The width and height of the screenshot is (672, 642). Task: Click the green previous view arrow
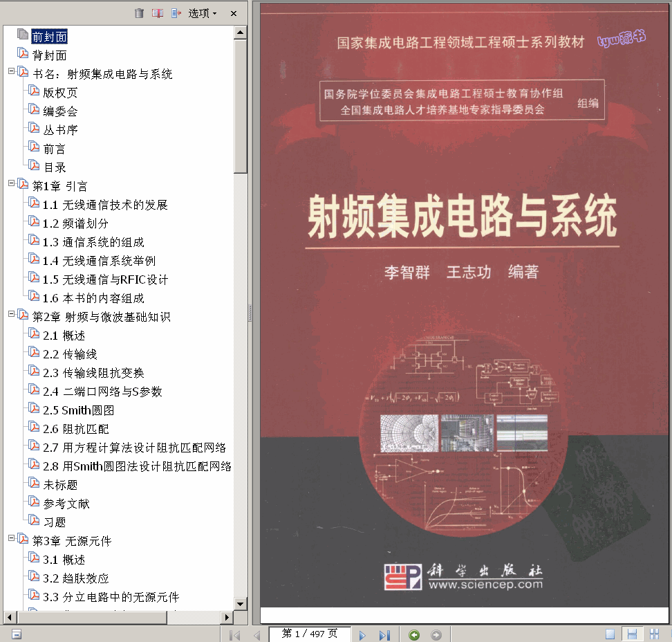tap(414, 634)
